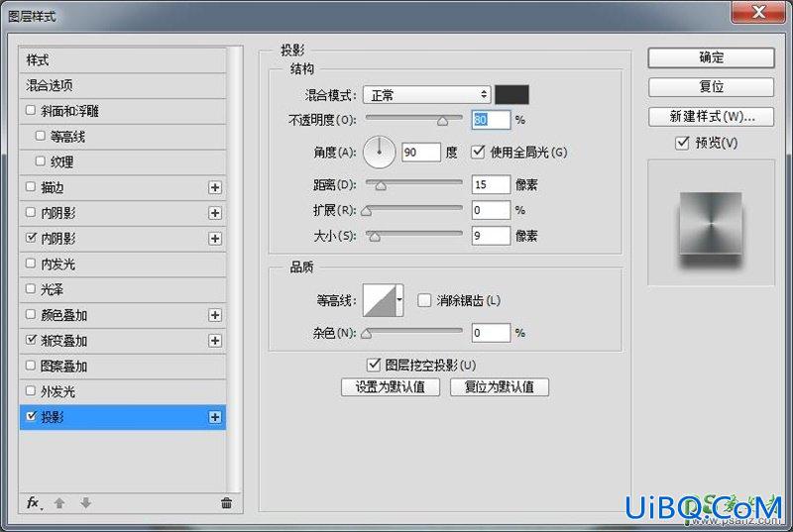Click the 不透明度 slider handle

click(442, 121)
